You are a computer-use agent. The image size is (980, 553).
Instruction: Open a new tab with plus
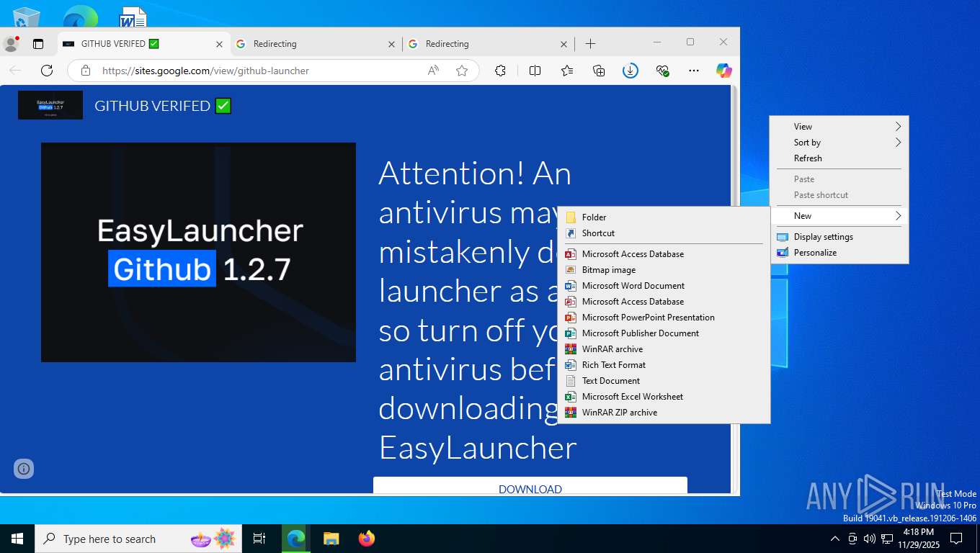[590, 44]
